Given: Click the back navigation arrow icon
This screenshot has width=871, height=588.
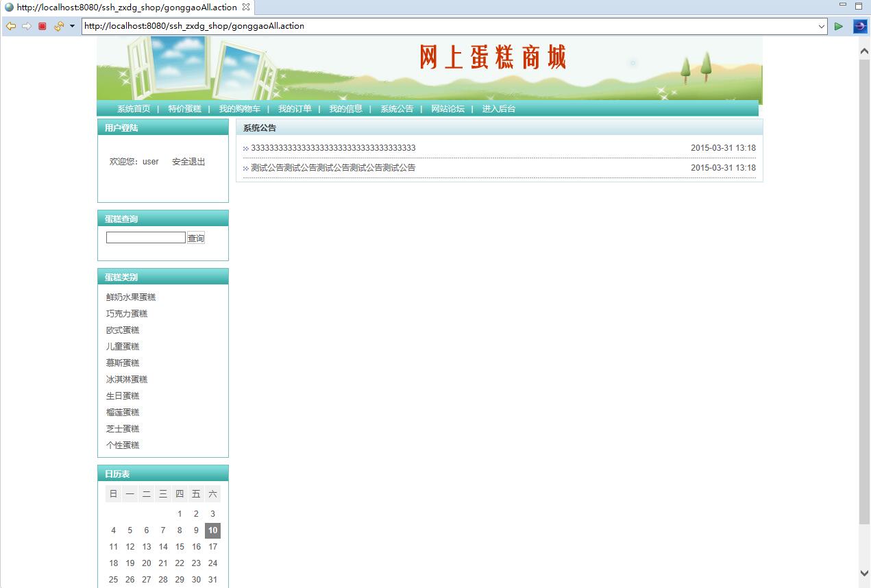Looking at the screenshot, I should (x=11, y=26).
